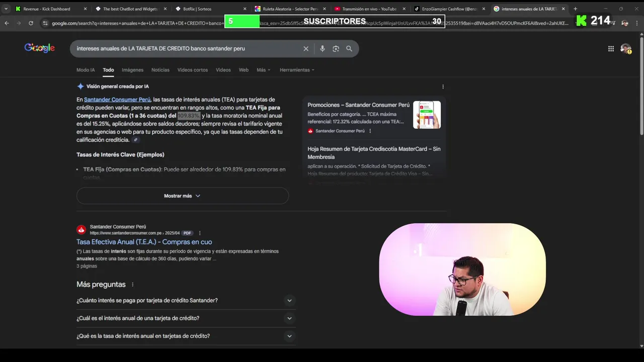The height and width of the screenshot is (362, 644).
Task: Open Hoja Resumen de Tarjeta Crediscotia link
Action: click(374, 153)
